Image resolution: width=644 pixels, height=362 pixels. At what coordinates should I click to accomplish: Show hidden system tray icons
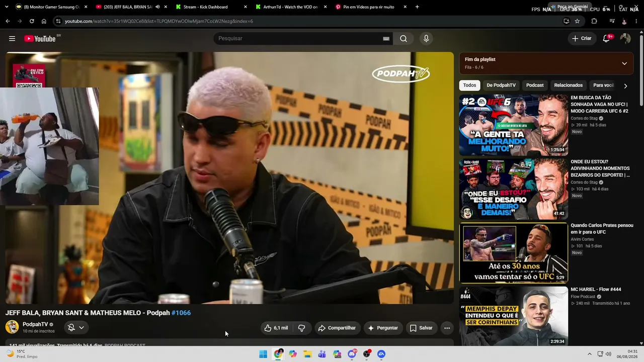click(x=589, y=354)
